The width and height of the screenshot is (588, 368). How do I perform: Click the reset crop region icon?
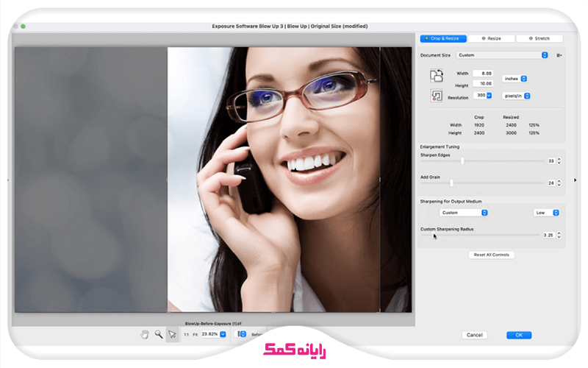pos(436,96)
